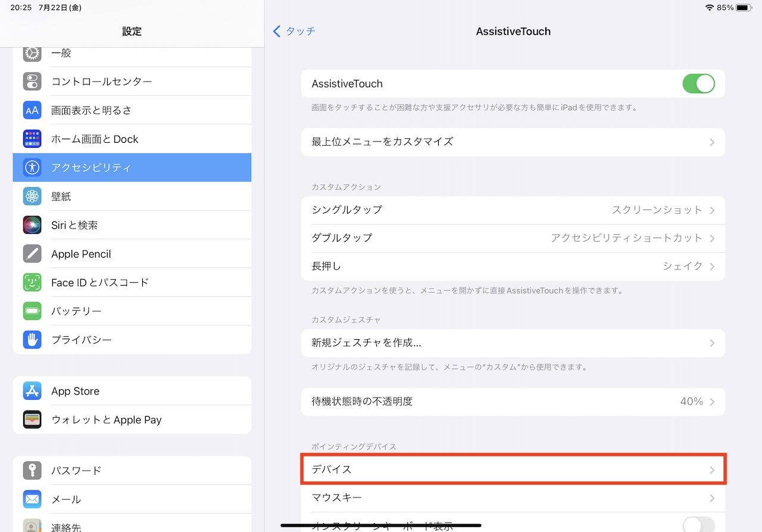Open マウスキー row chevron

(712, 498)
